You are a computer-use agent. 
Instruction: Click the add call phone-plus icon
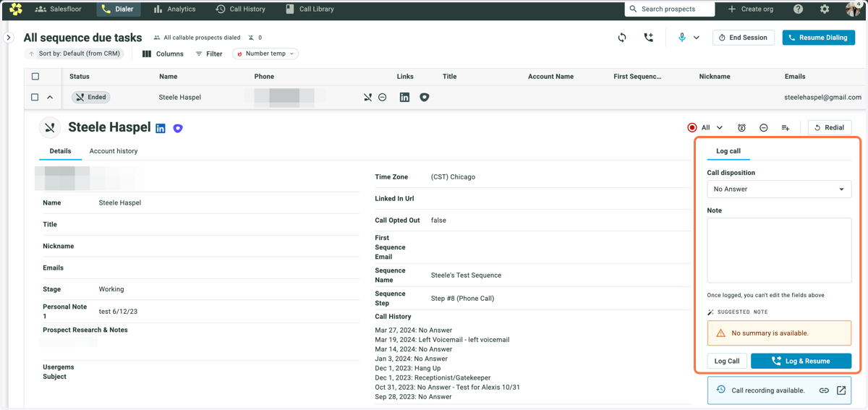click(x=648, y=38)
